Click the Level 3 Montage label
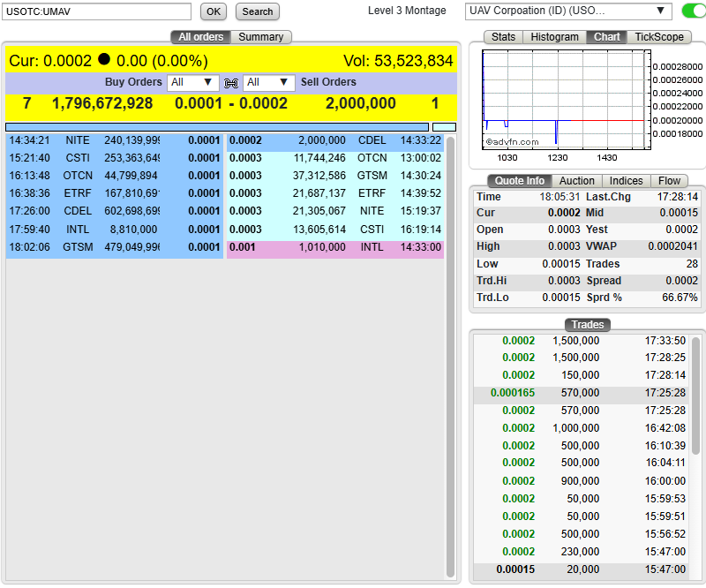 coord(407,11)
